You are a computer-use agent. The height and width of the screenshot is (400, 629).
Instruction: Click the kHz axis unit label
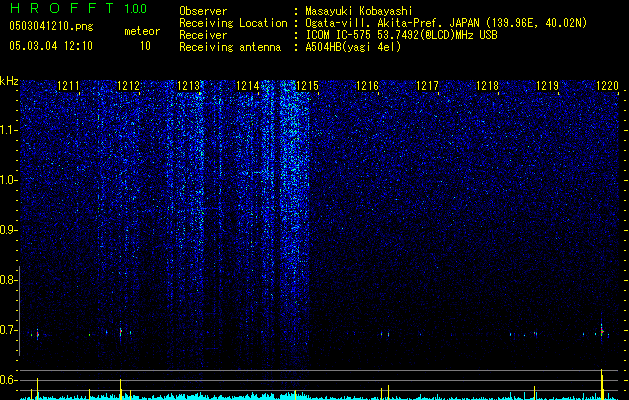9,81
